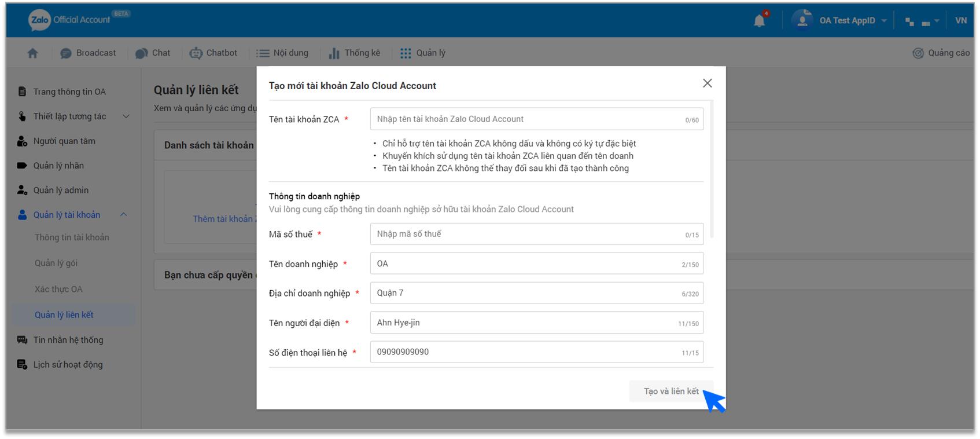Click the Quản lý liên kết page heading
Screen dimensions: 980x439
click(196, 90)
